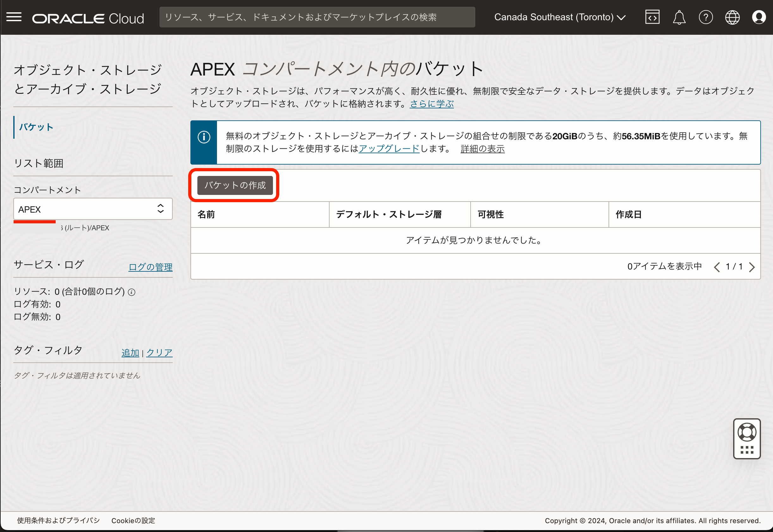Open the hamburger navigation menu
773x532 pixels.
pyautogui.click(x=14, y=17)
